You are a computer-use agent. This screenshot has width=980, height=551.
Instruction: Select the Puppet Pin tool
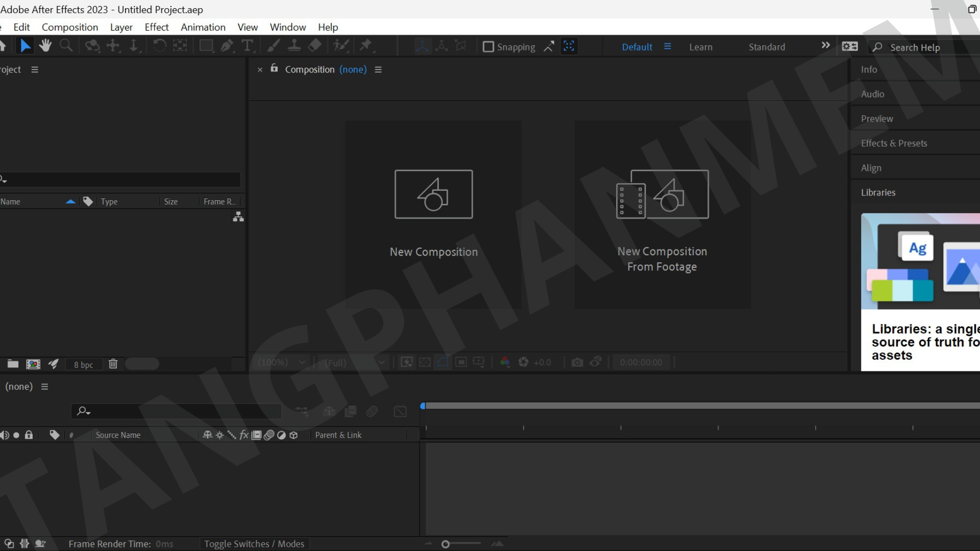366,45
